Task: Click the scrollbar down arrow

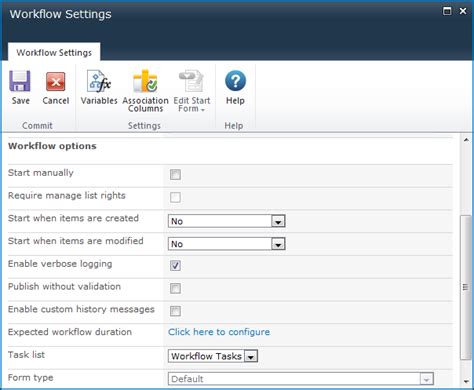Action: pyautogui.click(x=466, y=381)
